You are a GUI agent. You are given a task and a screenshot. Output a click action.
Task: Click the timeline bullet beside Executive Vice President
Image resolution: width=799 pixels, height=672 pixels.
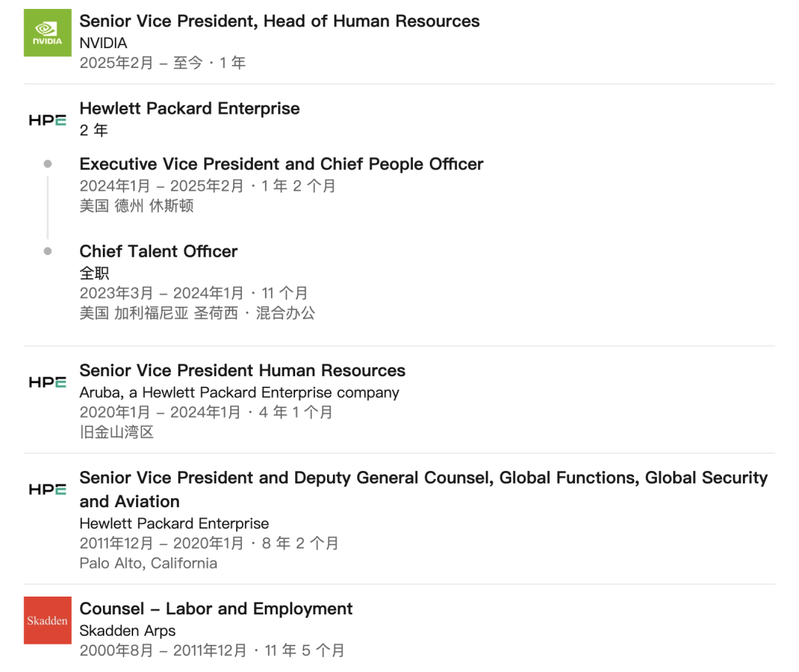pos(48,164)
